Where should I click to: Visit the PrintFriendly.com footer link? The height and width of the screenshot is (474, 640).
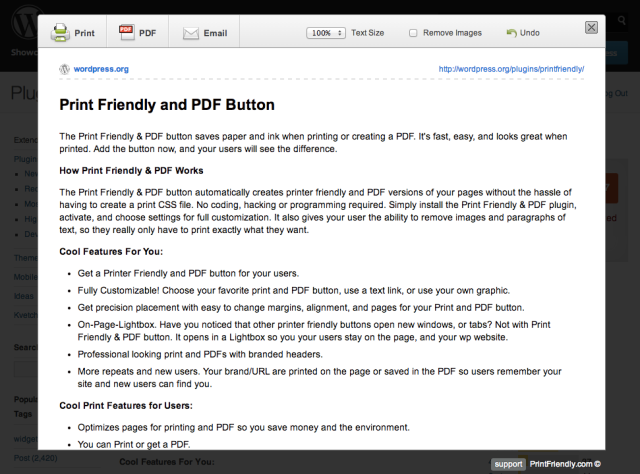pos(564,464)
